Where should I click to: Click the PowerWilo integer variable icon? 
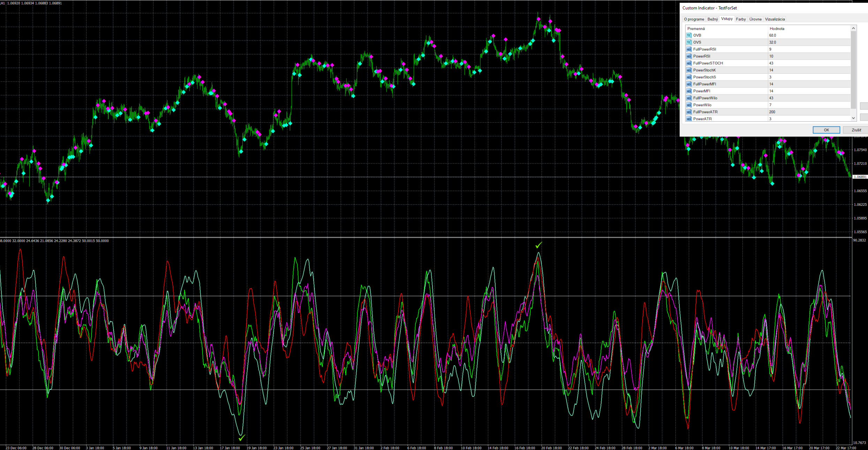(689, 105)
